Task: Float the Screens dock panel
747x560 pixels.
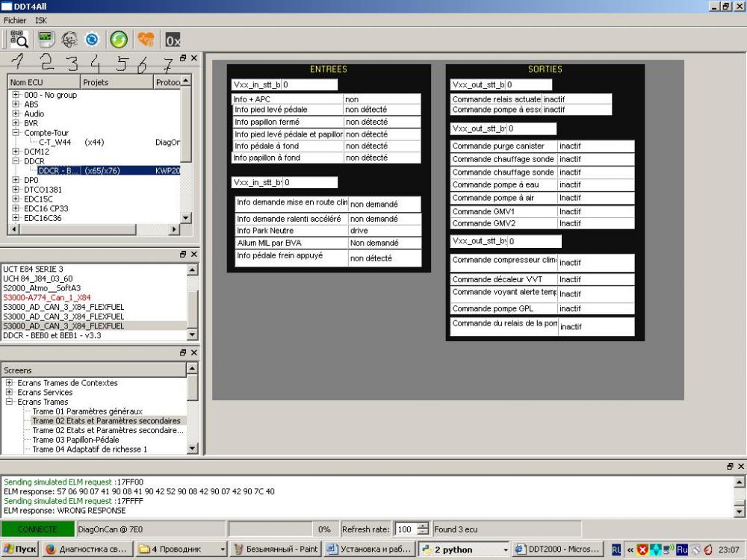Action: [183, 352]
